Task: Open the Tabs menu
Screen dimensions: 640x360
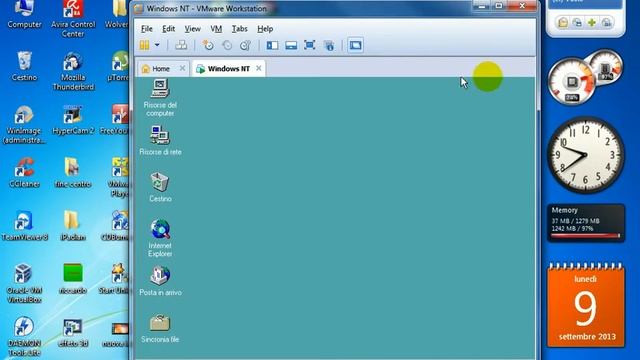Action: coord(240,29)
